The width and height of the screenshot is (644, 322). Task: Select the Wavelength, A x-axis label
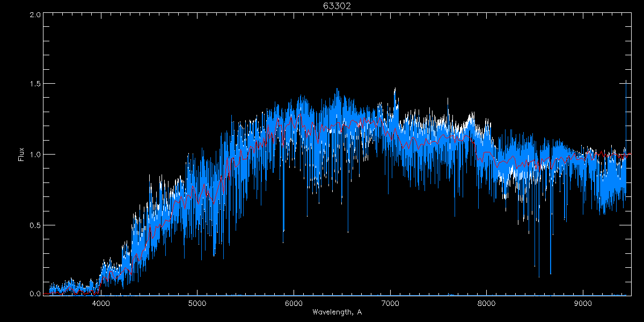(336, 312)
